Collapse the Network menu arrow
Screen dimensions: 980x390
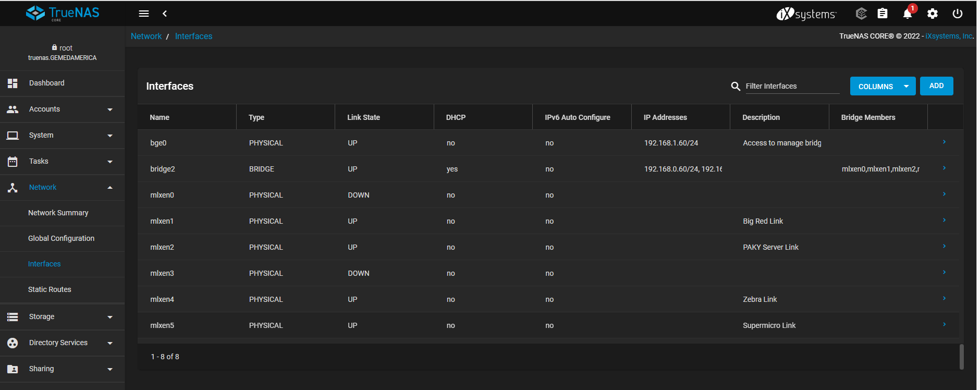point(110,187)
